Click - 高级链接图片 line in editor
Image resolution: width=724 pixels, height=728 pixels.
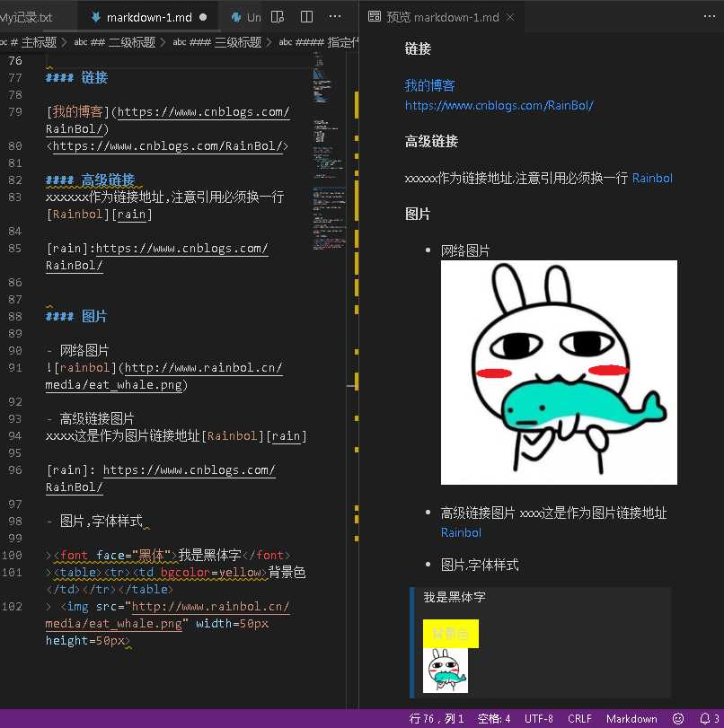pyautogui.click(x=91, y=419)
